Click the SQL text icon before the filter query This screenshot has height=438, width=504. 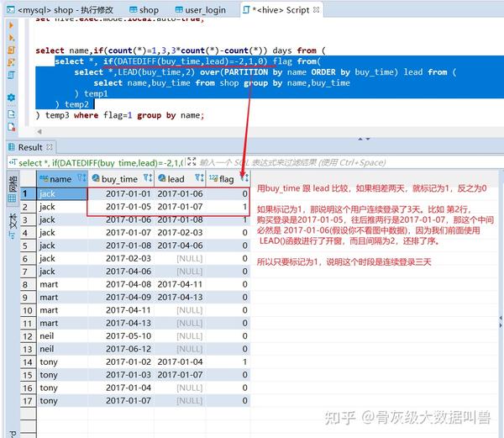tap(13, 162)
